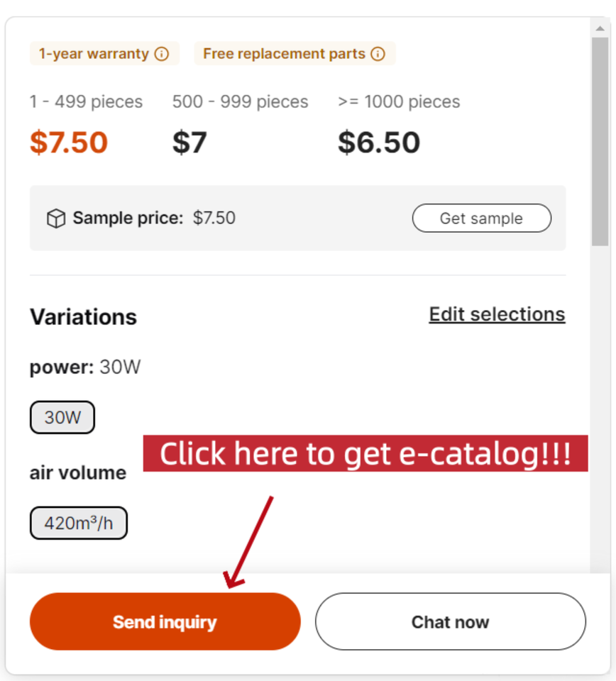Select the 500 - 999 pieces price tier
The image size is (616, 681).
(x=240, y=102)
